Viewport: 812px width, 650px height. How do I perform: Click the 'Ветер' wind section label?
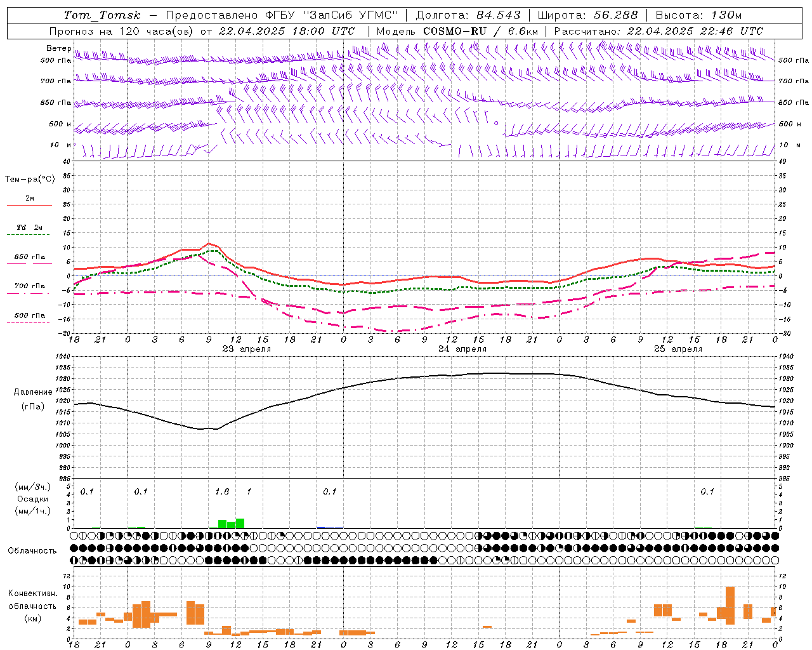[59, 48]
